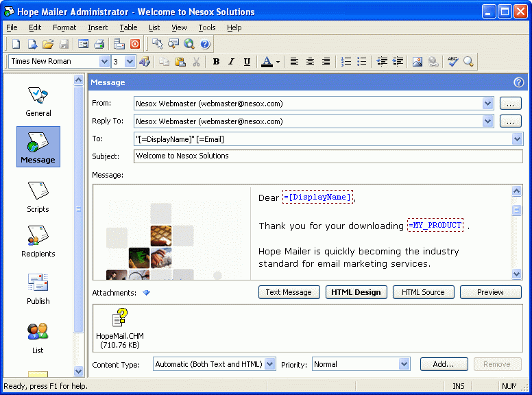Select the HopeMail.CHM attachment
The width and height of the screenshot is (532, 395).
[120, 328]
